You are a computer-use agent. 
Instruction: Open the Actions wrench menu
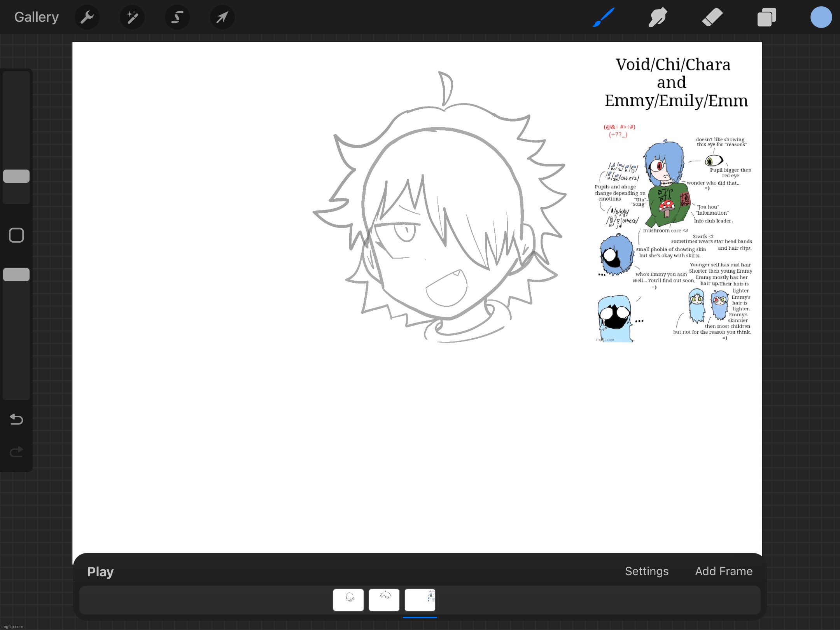87,17
